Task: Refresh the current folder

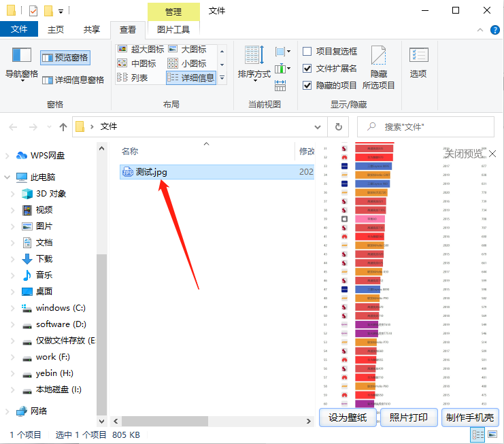Action: tap(339, 127)
